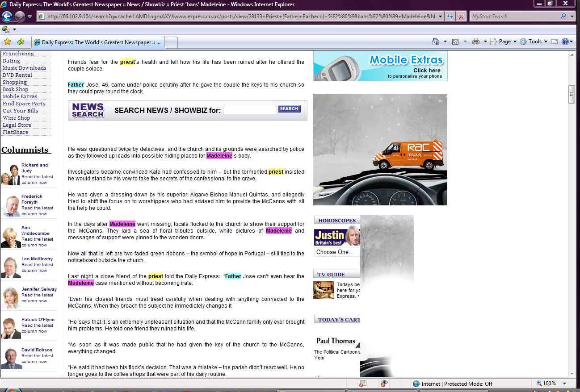The image size is (580, 392).
Task: Click the Add to Favorites icon
Action: pyautogui.click(x=21, y=42)
